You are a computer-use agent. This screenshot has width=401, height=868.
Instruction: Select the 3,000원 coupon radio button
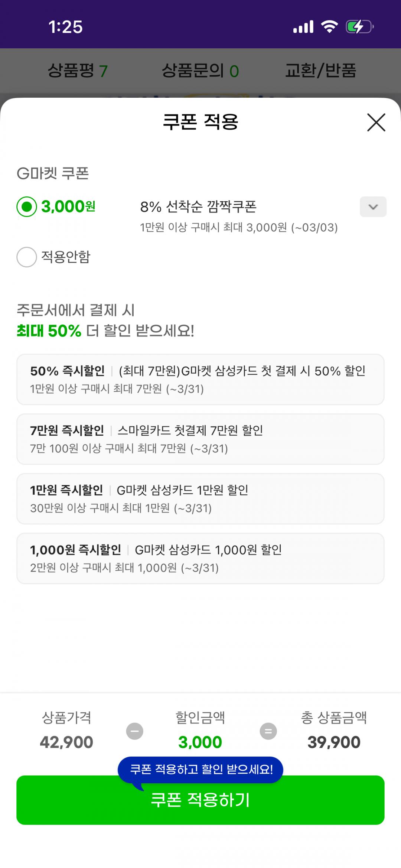click(x=27, y=207)
